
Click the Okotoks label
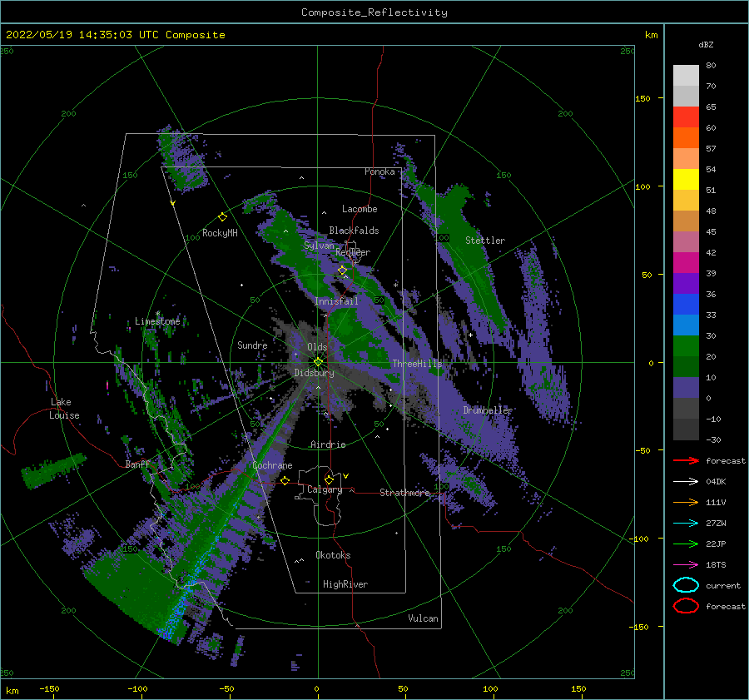click(333, 555)
